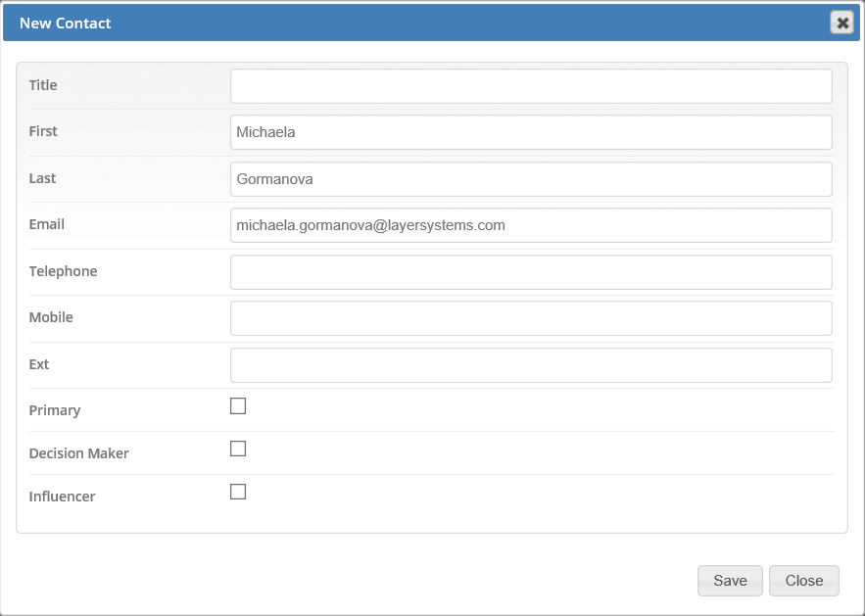Select the Last name field with Gormanova
The width and height of the screenshot is (865, 616).
(531, 179)
